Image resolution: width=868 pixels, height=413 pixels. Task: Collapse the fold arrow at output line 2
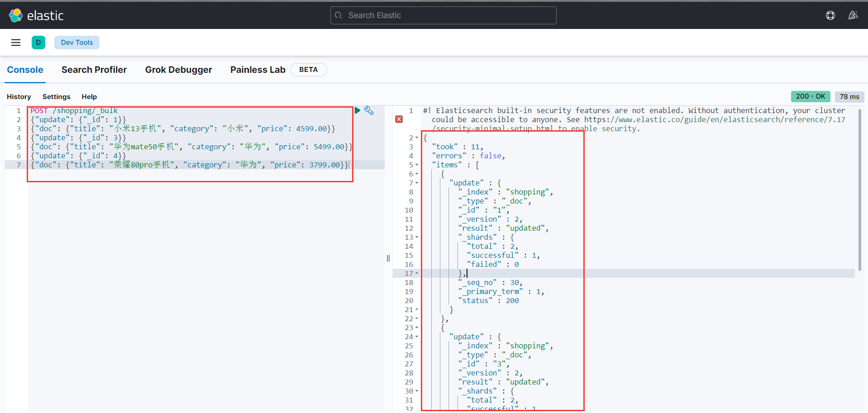(x=417, y=138)
